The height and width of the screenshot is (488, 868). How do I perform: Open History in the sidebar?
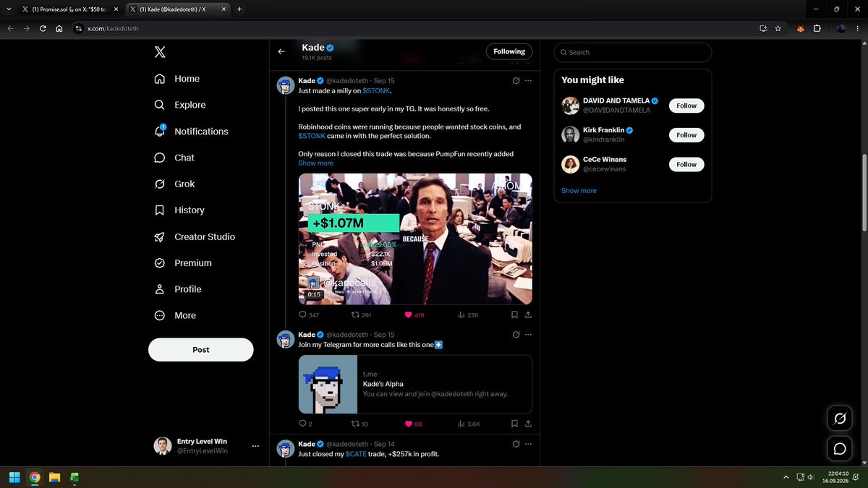click(179, 210)
